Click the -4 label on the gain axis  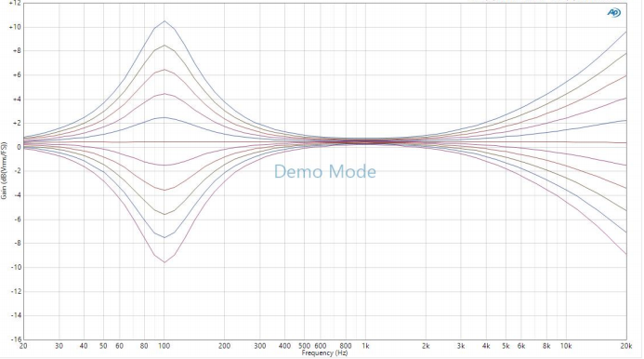(x=17, y=195)
